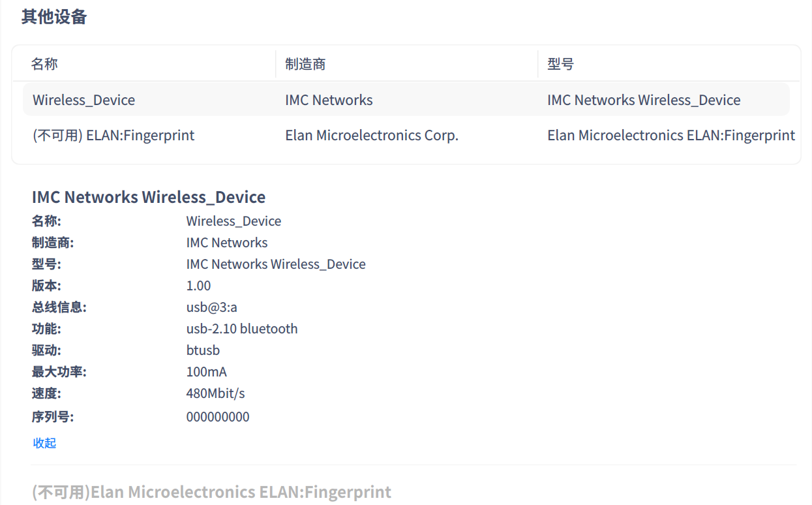Click Elan Microelectronics Corp. manufacturer cell

click(x=372, y=136)
